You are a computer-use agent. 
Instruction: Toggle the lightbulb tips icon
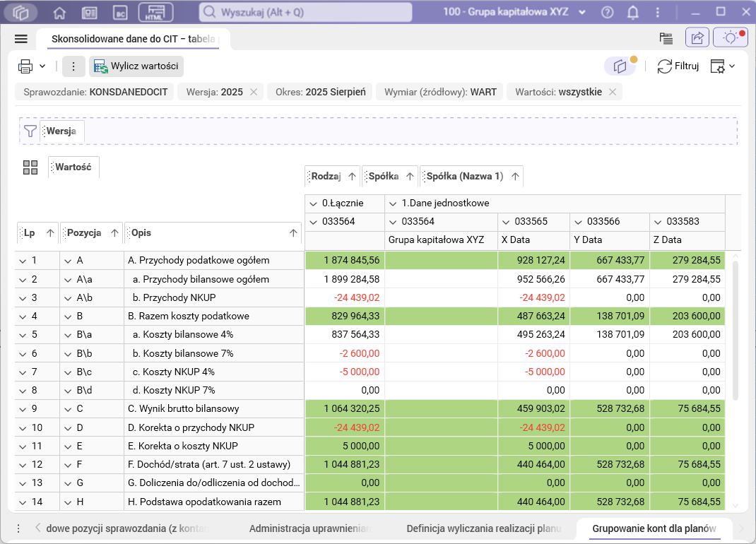[731, 38]
